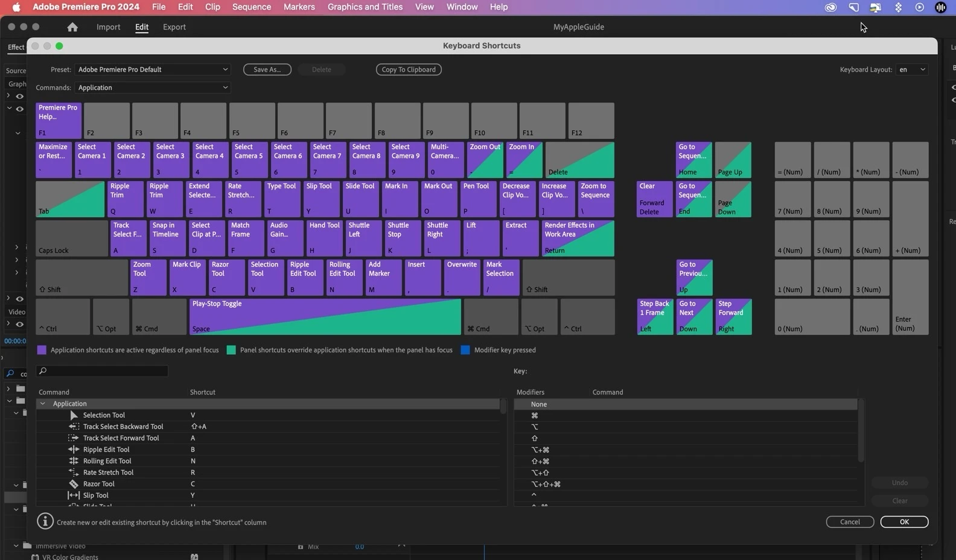Click the circled play icon in the macOS menu bar
This screenshot has height=560, width=956.
point(919,7)
